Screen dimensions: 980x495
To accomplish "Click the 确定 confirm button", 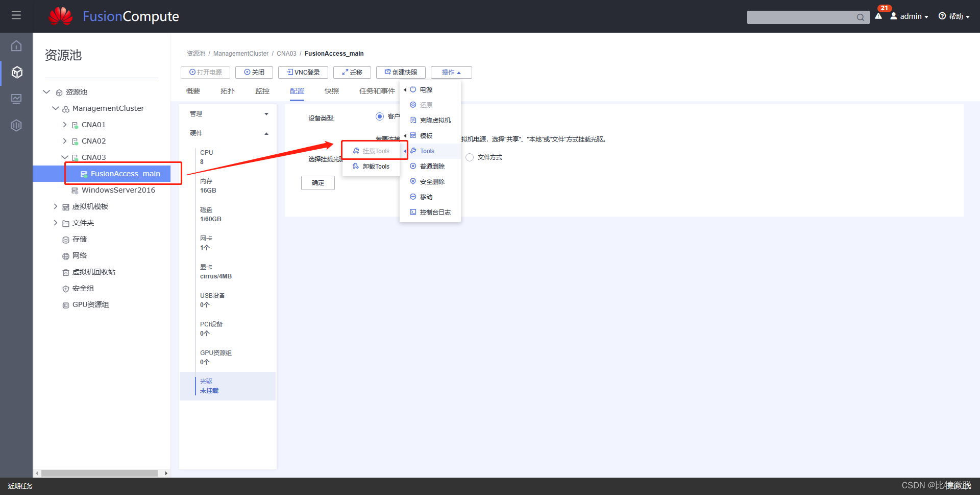I will 317,182.
